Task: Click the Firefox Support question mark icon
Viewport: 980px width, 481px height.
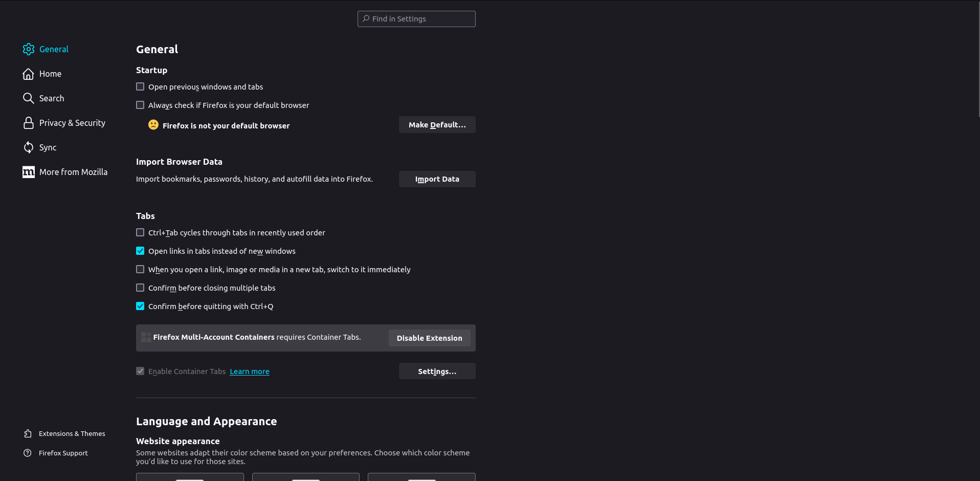Action: [x=28, y=453]
